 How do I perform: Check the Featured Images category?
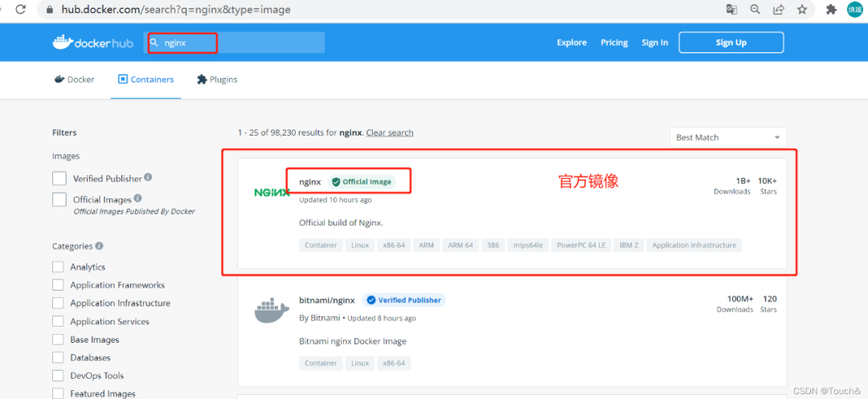coord(58,393)
